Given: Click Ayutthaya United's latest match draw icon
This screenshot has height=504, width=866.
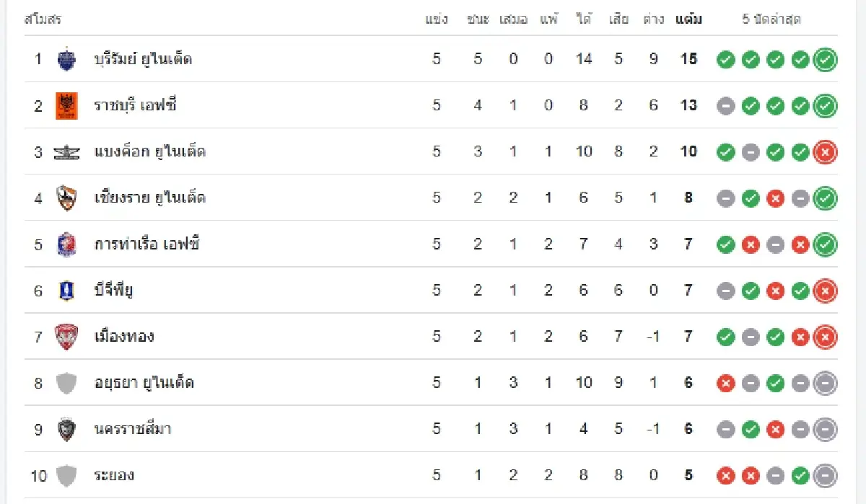Looking at the screenshot, I should [825, 383].
